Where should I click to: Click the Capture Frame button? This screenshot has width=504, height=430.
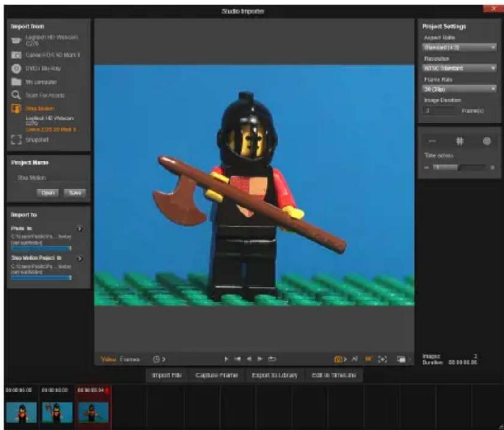pos(217,375)
